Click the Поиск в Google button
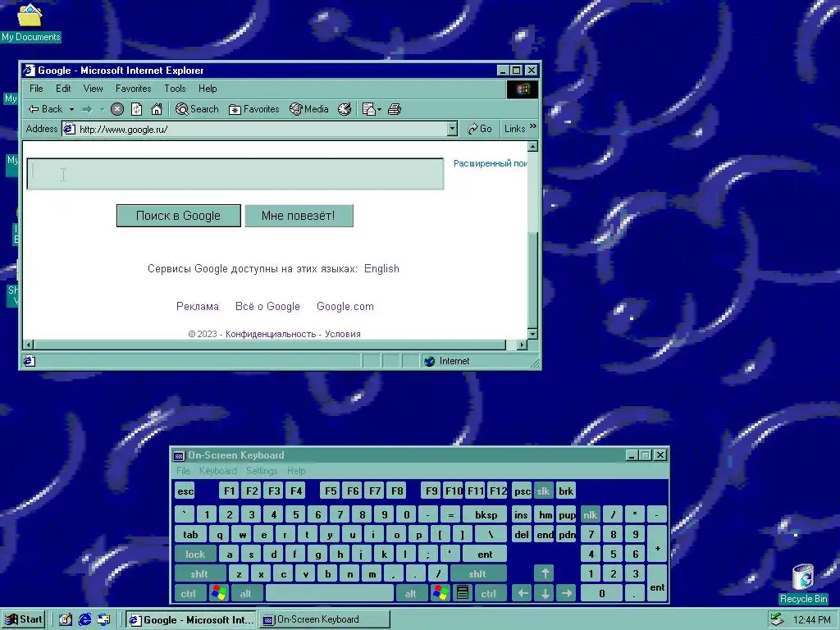840x630 pixels. (178, 216)
